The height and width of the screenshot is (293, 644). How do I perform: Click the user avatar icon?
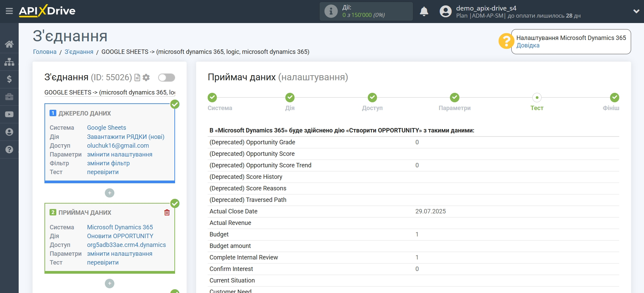point(446,12)
